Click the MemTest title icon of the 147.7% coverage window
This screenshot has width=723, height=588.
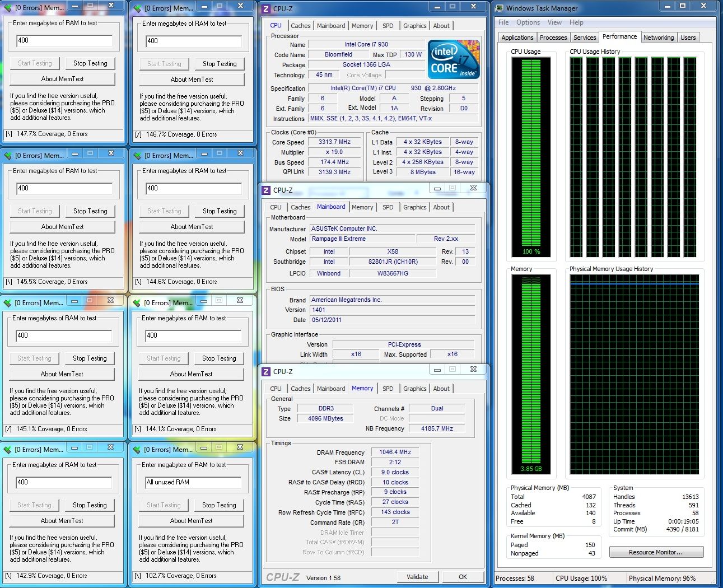[8, 8]
